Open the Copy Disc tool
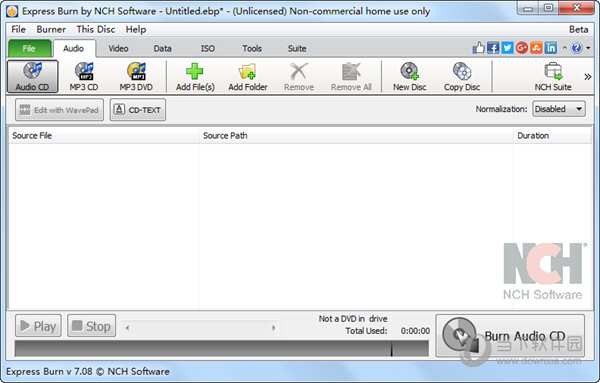 click(x=462, y=77)
